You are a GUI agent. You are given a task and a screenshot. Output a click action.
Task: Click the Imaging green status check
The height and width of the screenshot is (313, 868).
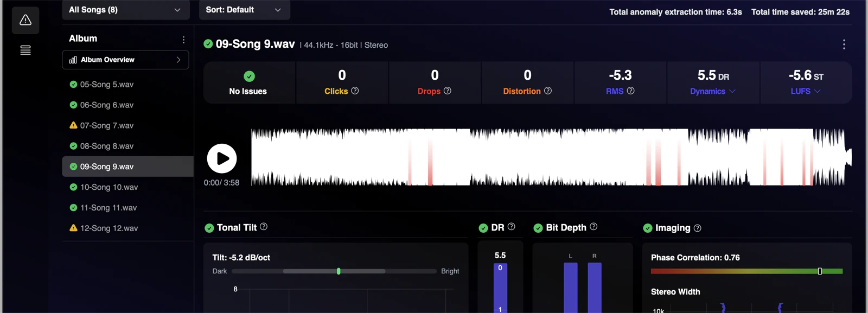[648, 228]
